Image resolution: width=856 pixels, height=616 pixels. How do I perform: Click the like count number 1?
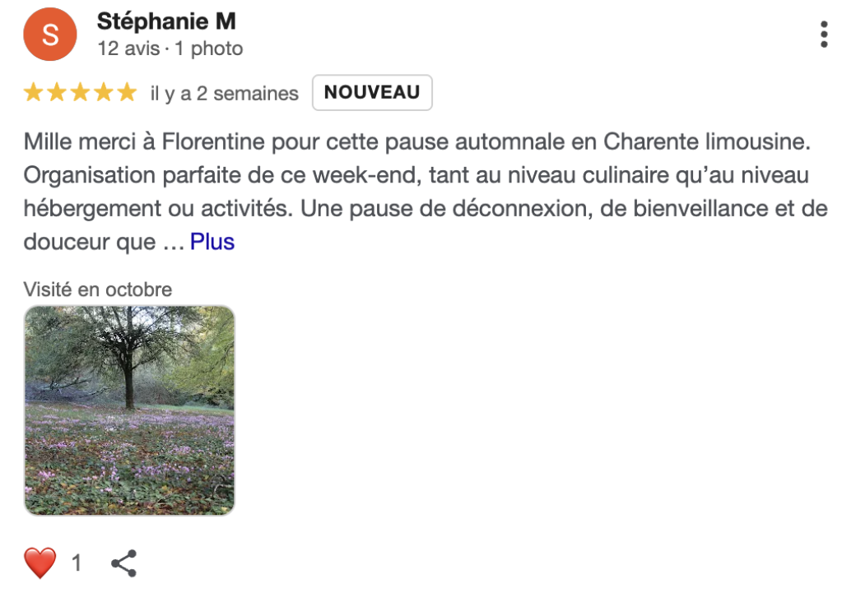pyautogui.click(x=77, y=563)
